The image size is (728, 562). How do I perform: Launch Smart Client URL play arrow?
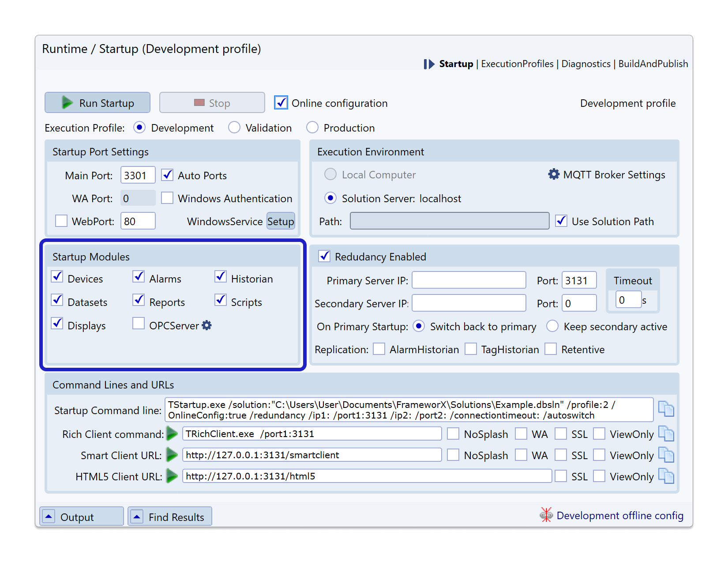pyautogui.click(x=172, y=455)
